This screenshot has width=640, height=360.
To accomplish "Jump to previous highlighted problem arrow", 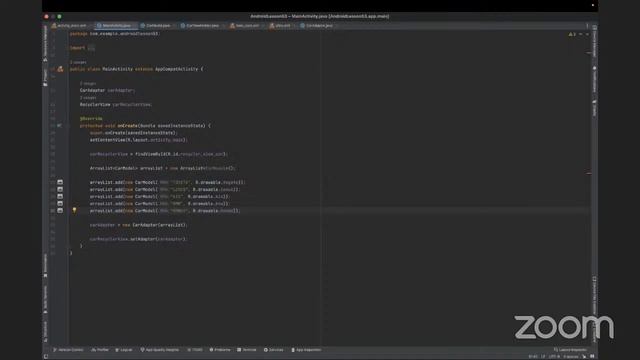I will click(581, 34).
